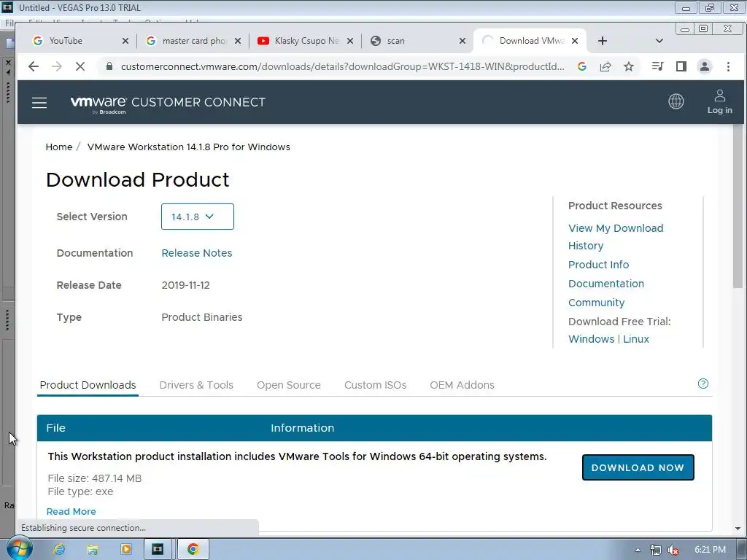Click the VMware Customer Connect logo

pyautogui.click(x=168, y=103)
